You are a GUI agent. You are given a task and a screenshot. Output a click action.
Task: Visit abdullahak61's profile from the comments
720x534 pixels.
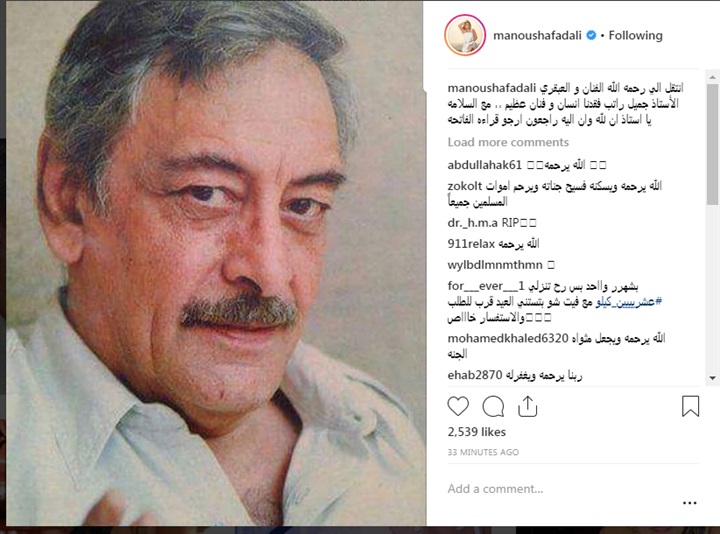coord(484,165)
